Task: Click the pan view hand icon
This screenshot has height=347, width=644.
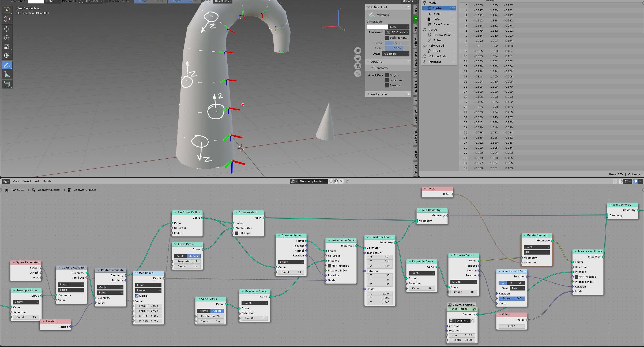Action: pyautogui.click(x=358, y=58)
